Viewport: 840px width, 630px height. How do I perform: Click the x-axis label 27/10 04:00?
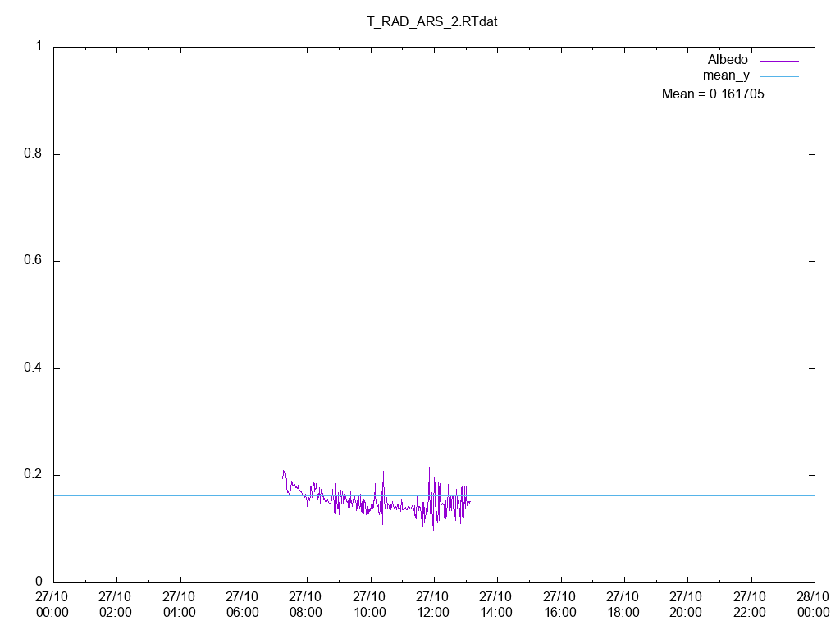pyautogui.click(x=179, y=605)
